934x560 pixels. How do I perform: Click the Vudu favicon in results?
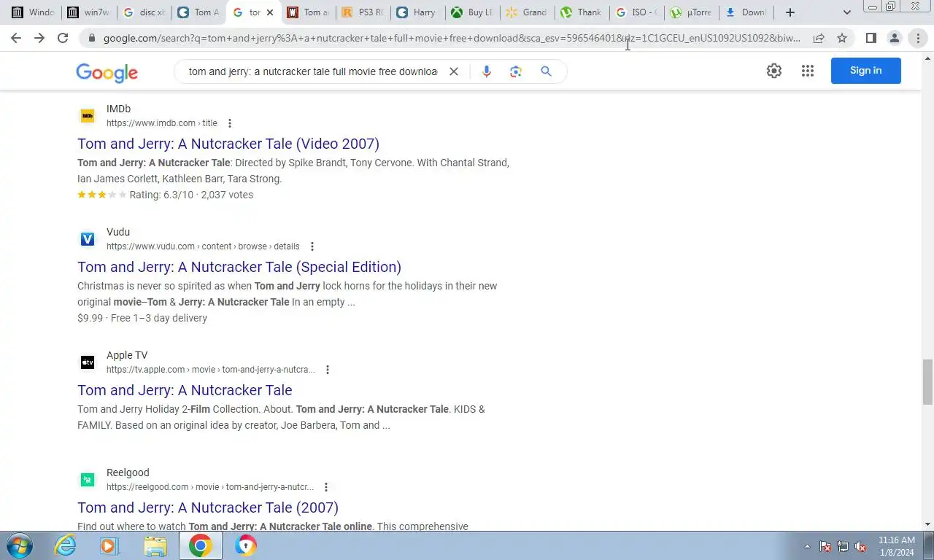pos(88,239)
